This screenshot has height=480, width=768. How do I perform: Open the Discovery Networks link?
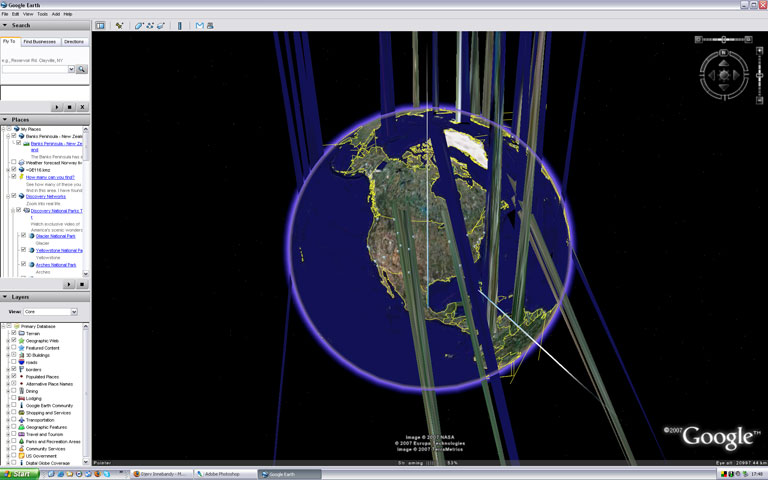46,196
